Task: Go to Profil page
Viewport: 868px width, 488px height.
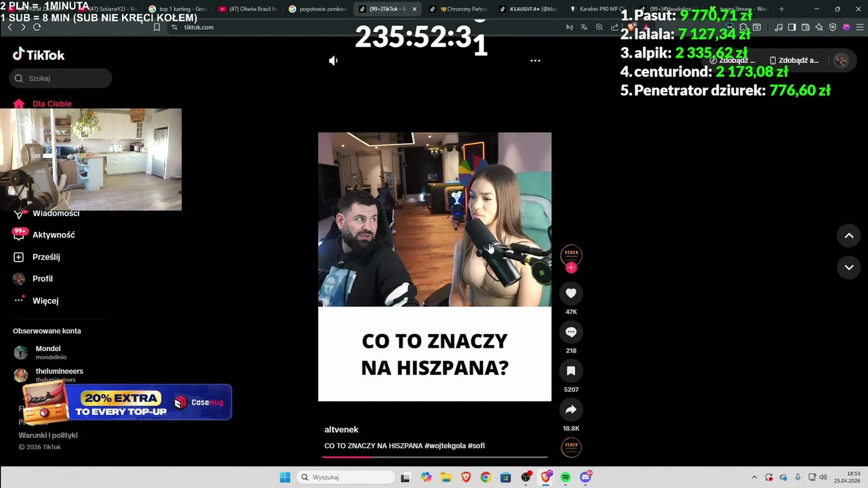Action: tap(33, 279)
